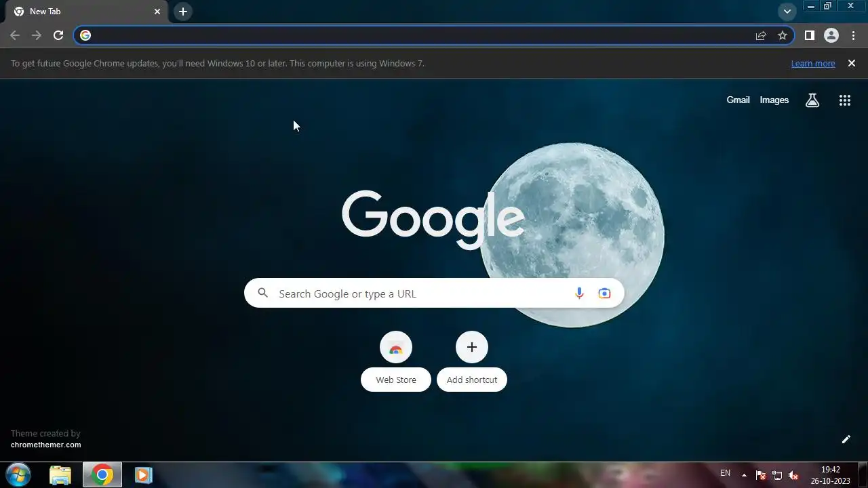
Task: Bookmark this tab with the star icon
Action: coord(783,35)
